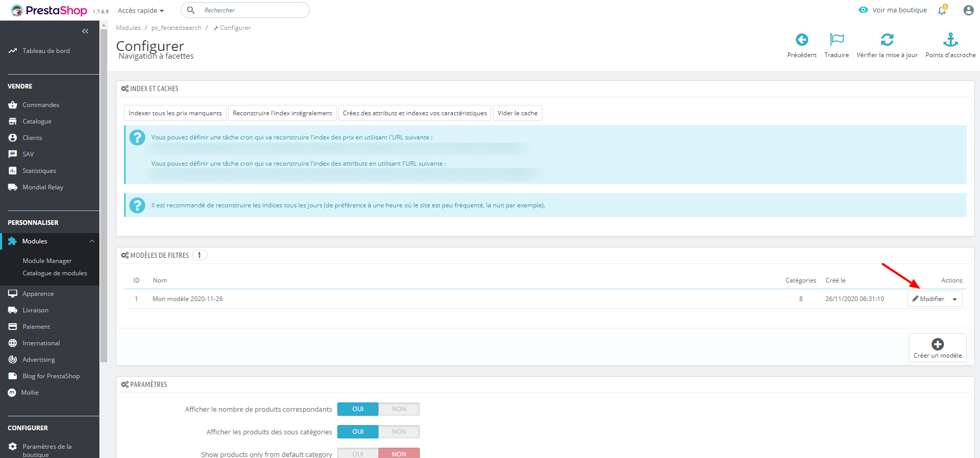Collapse the sidebar with the double-chevron icon
Screen dimensions: 980x458
point(85,31)
